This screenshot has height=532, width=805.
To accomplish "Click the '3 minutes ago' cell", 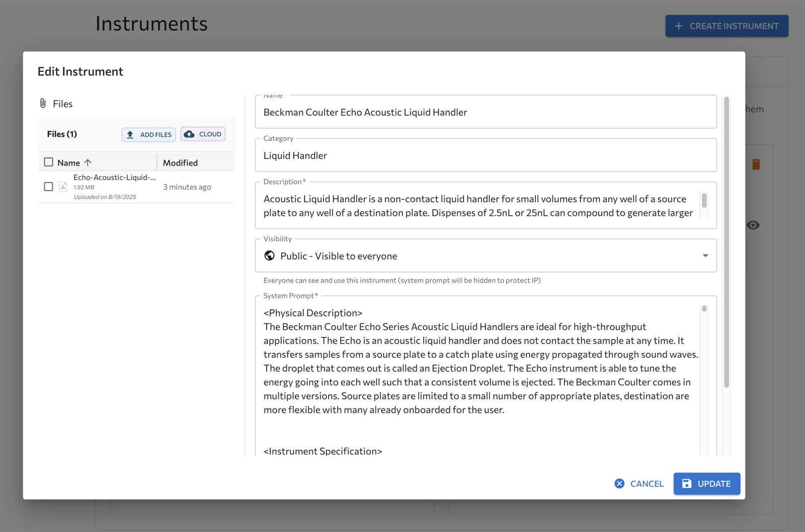I will point(187,187).
